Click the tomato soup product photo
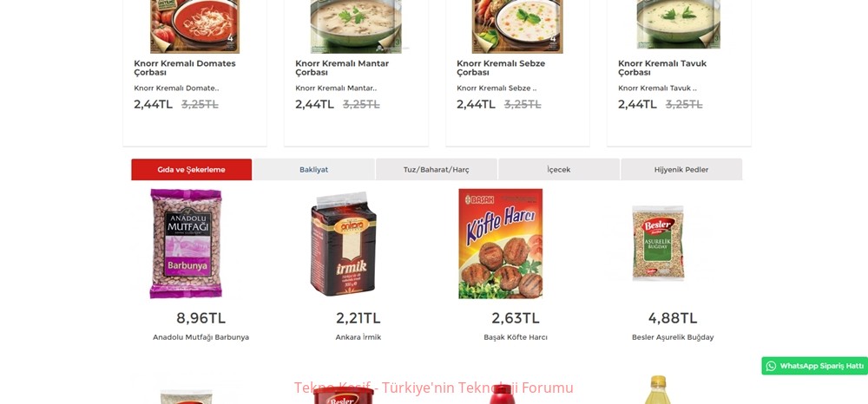The image size is (868, 404). 194,27
